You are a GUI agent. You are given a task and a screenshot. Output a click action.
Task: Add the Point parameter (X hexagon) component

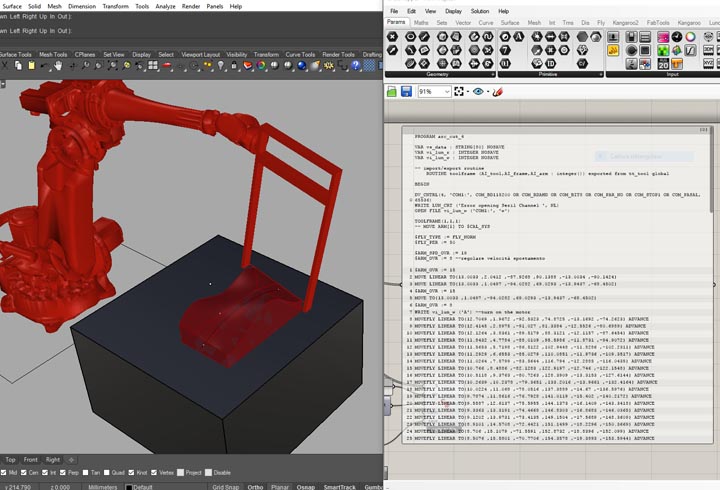point(392,37)
